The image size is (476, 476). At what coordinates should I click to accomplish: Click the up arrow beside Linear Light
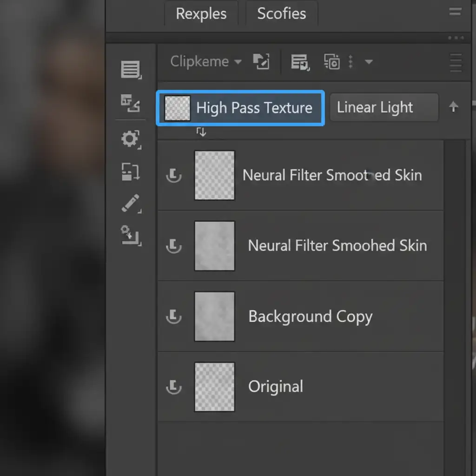coord(453,107)
